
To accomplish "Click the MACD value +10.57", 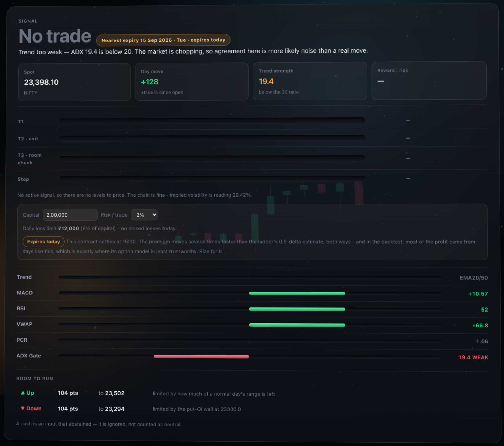I will [478, 294].
